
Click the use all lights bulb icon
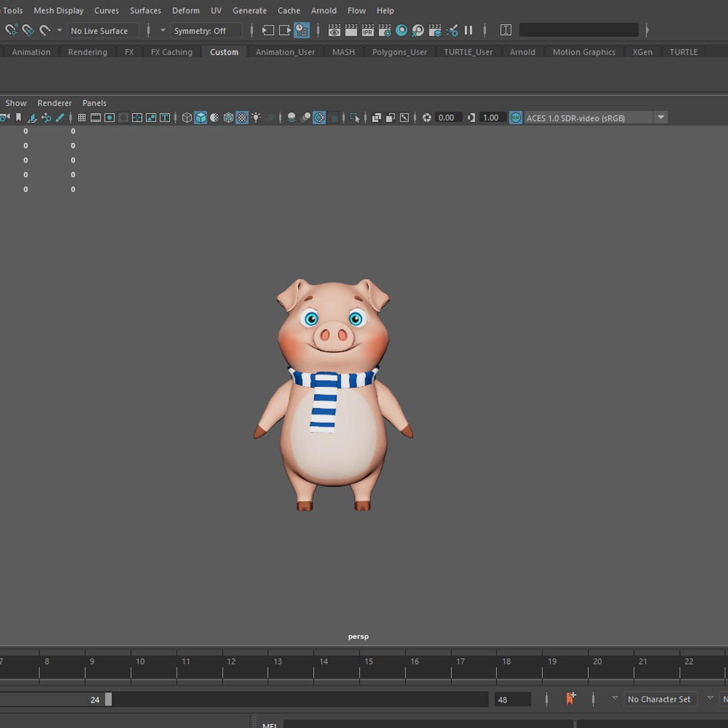(x=256, y=117)
